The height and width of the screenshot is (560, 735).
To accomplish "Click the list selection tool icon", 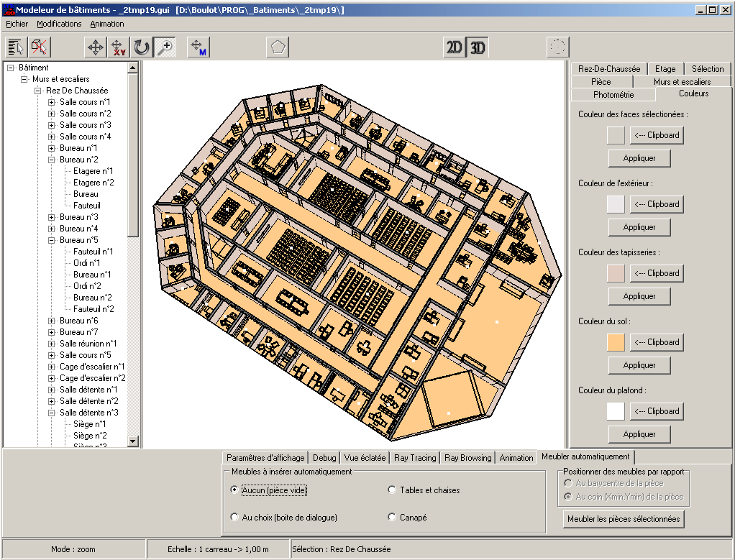I will tap(16, 47).
